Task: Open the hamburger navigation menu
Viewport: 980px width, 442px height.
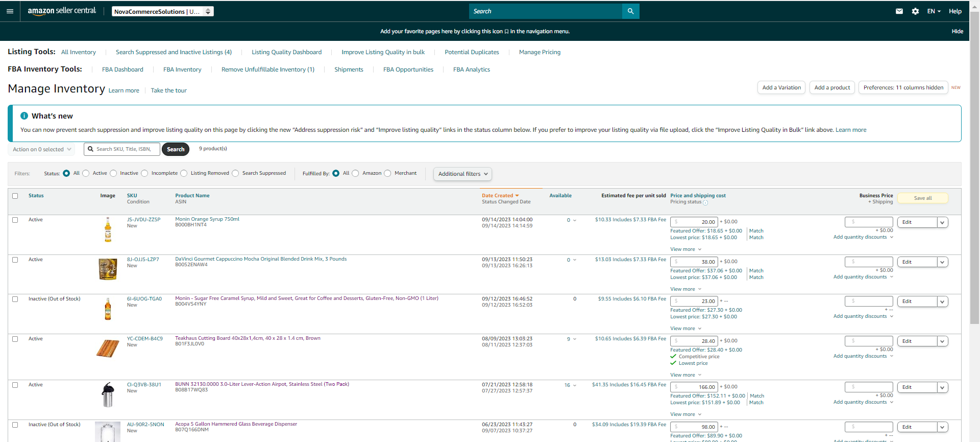Action: (10, 11)
